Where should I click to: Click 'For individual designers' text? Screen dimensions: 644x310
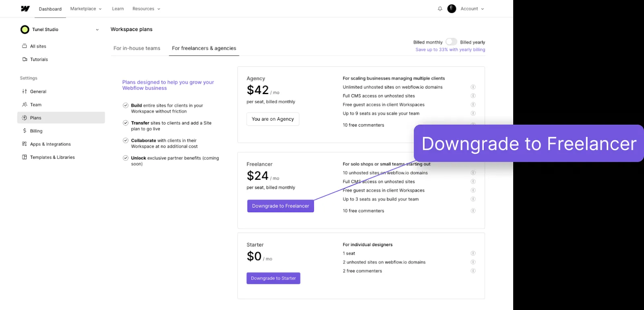click(x=367, y=244)
